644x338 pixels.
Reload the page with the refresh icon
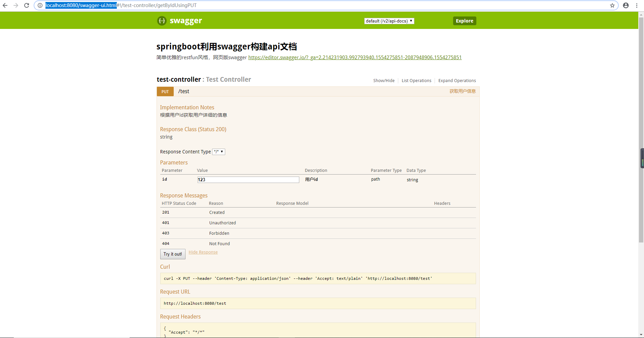pos(27,5)
